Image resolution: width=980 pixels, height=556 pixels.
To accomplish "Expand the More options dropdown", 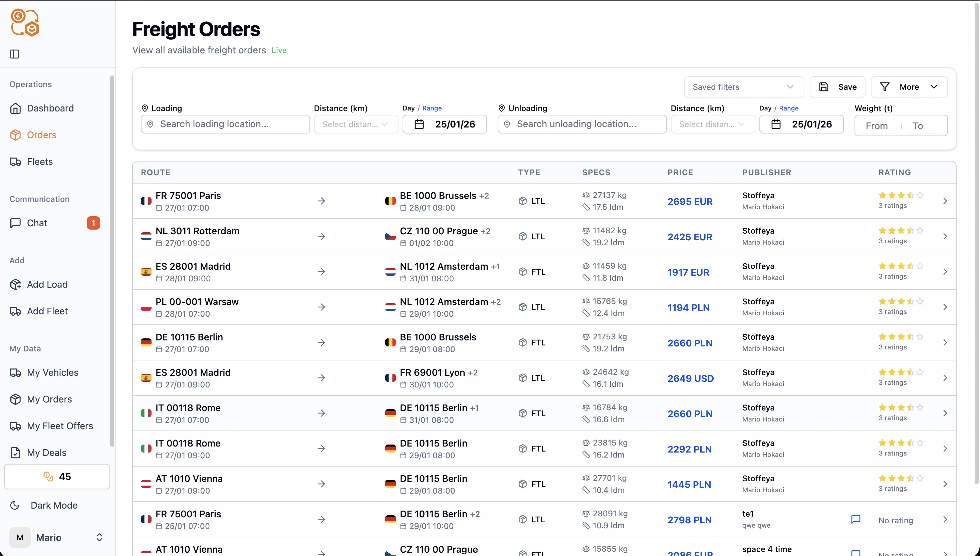I will pos(909,87).
